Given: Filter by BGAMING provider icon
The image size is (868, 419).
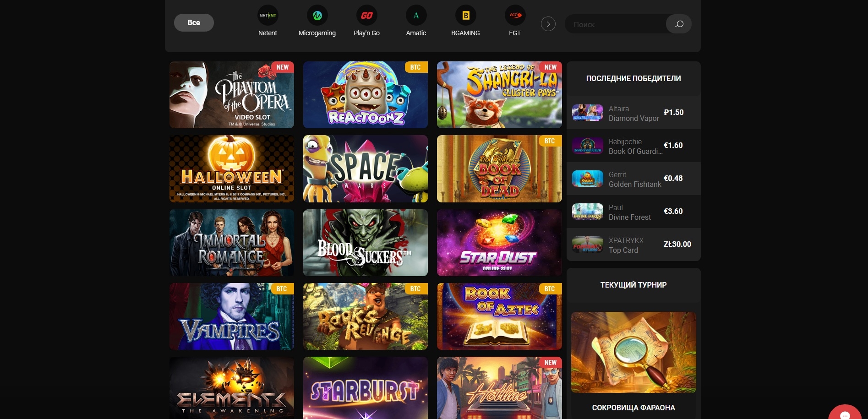Looking at the screenshot, I should [x=465, y=16].
